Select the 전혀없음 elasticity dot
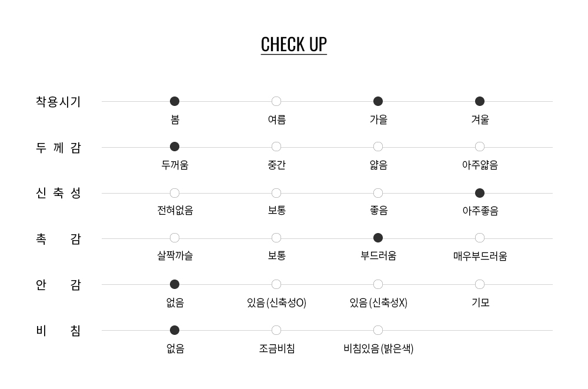Image resolution: width=588 pixels, height=389 pixels. (175, 193)
